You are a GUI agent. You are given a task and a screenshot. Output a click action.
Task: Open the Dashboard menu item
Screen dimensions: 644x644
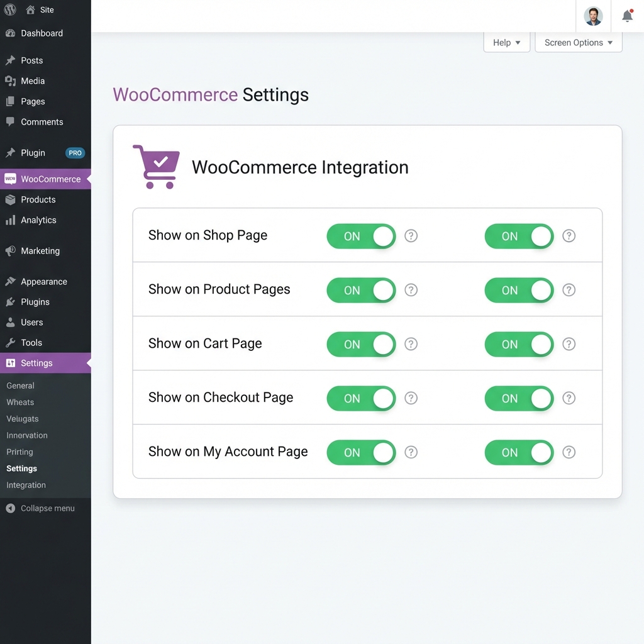(45, 33)
